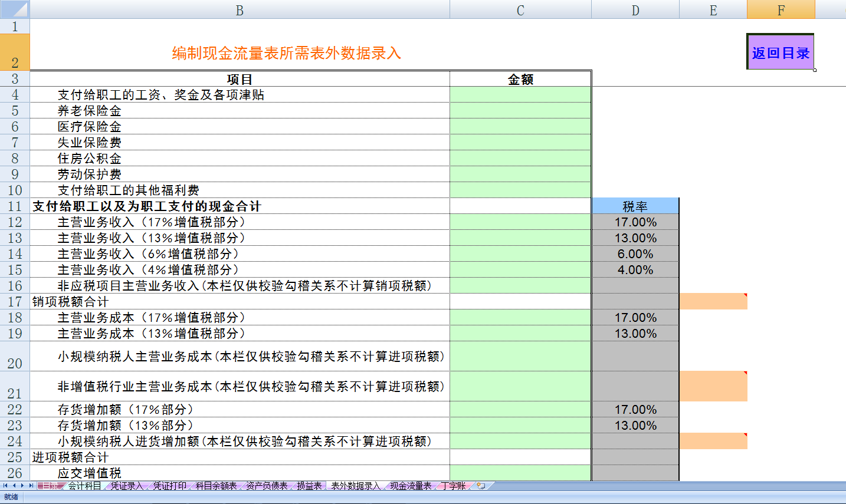Select row 11 header

[x=15, y=206]
